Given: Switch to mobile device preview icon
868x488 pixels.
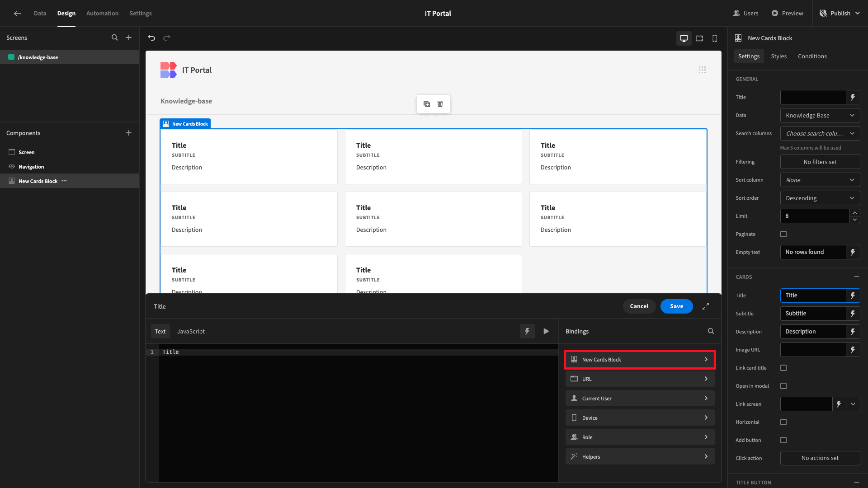Looking at the screenshot, I should pyautogui.click(x=715, y=38).
